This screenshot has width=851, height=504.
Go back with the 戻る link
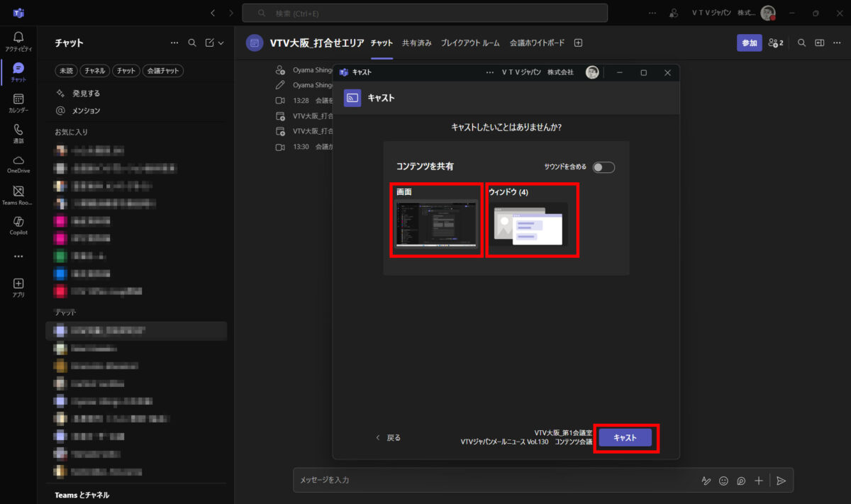[x=388, y=438]
